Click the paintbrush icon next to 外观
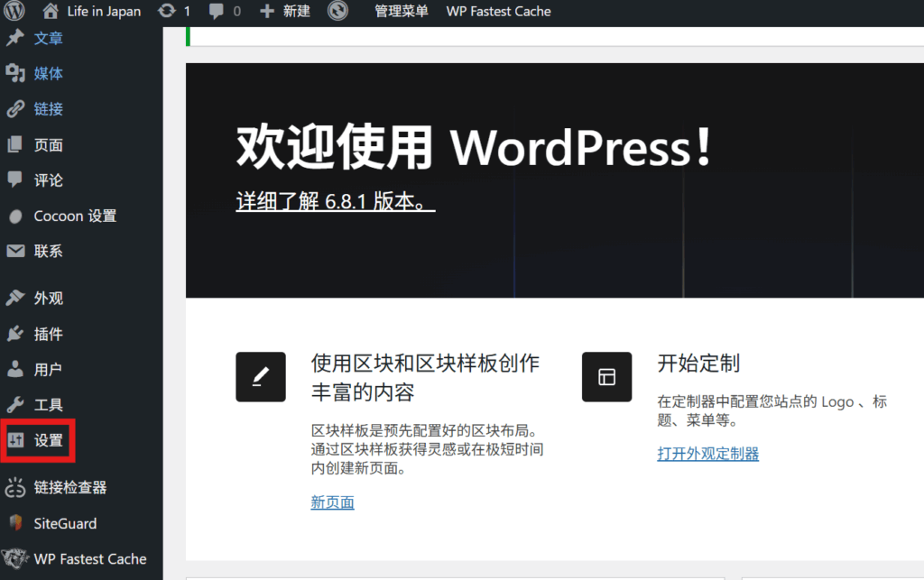The width and height of the screenshot is (924, 580). pyautogui.click(x=15, y=298)
